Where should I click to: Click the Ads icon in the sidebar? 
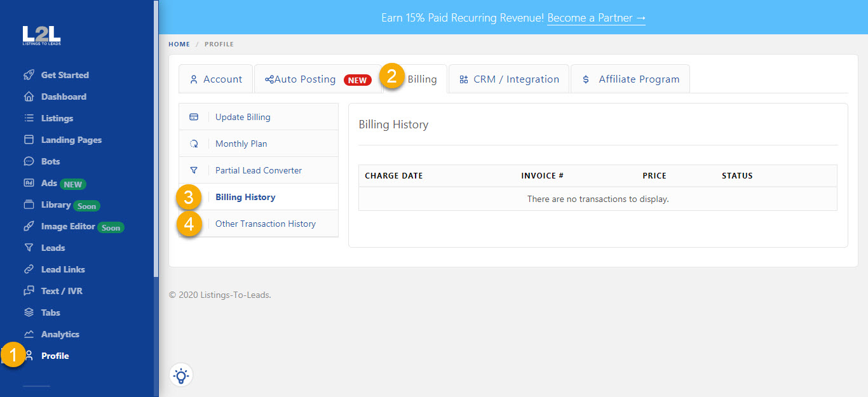click(27, 184)
